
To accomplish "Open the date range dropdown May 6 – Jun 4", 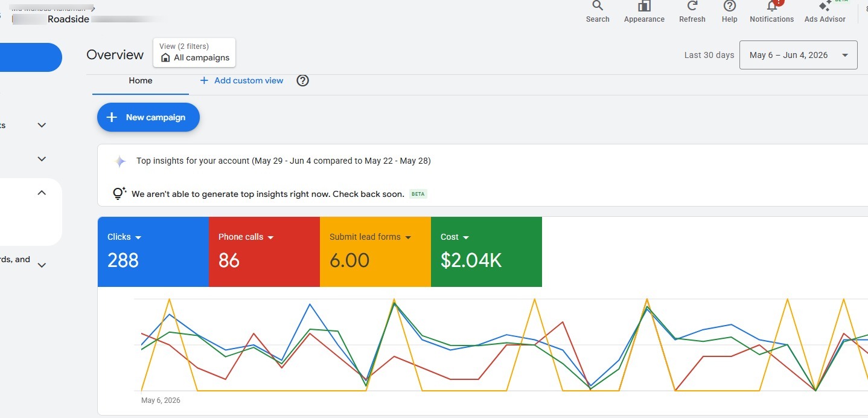I will 798,55.
